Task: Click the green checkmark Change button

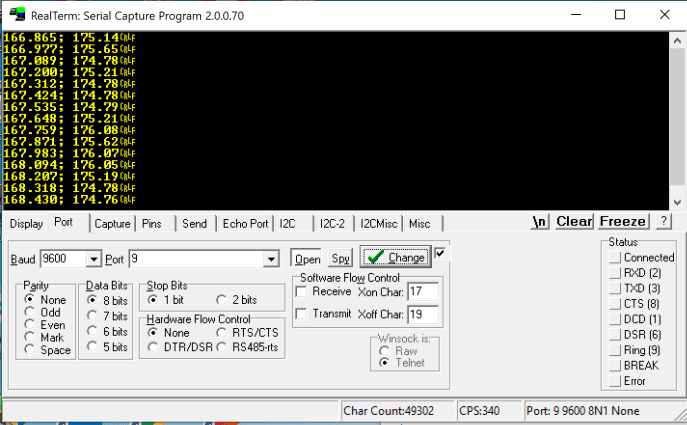Action: pos(395,258)
